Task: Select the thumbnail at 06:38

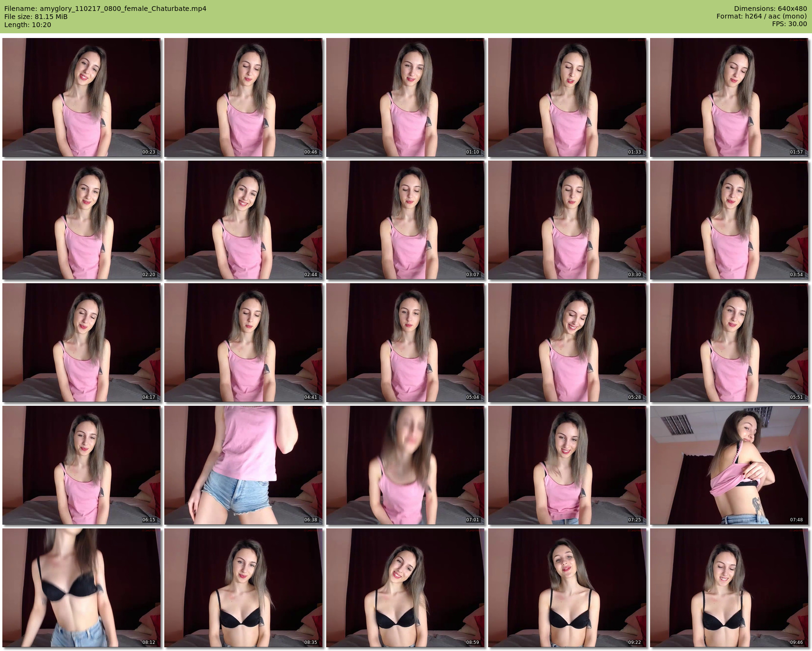Action: (x=243, y=465)
